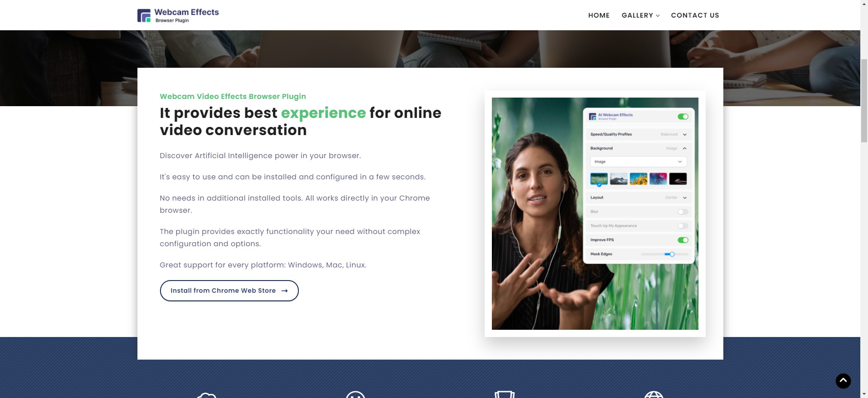This screenshot has width=868, height=398.
Task: Click the cloud icon in blue footer
Action: point(207,395)
